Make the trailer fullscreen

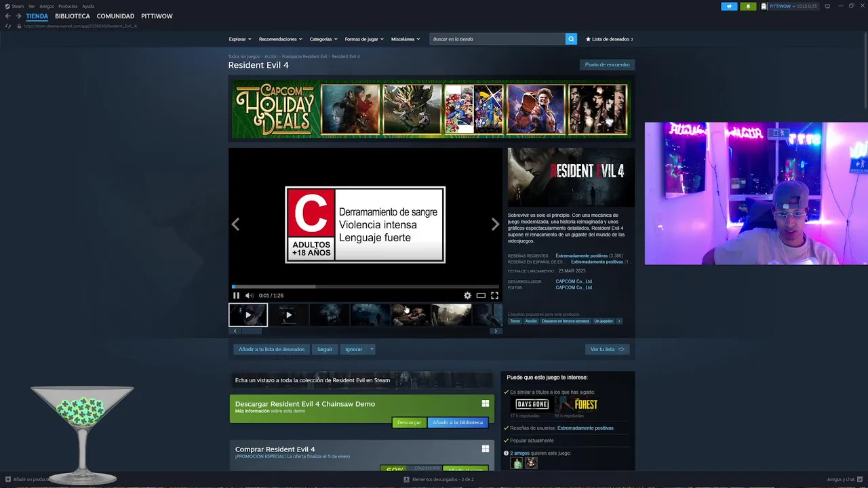click(494, 296)
